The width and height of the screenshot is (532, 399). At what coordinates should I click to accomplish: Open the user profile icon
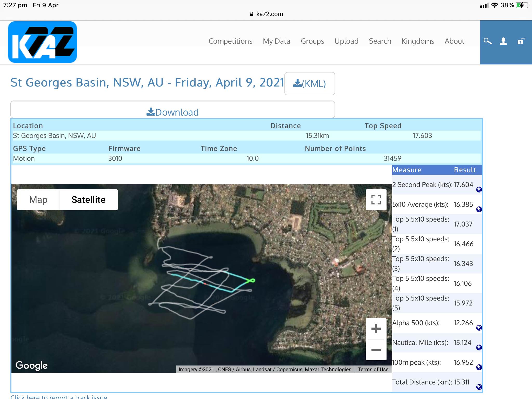click(x=503, y=41)
